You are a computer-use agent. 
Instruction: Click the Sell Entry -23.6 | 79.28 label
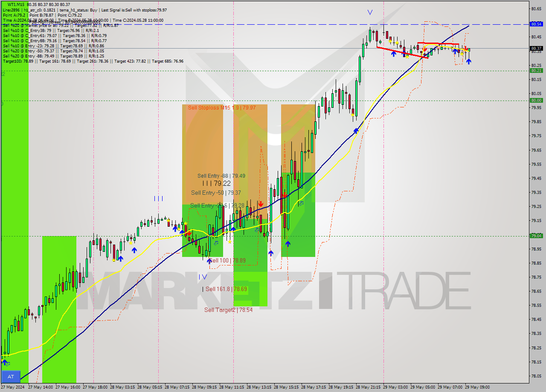217,205
